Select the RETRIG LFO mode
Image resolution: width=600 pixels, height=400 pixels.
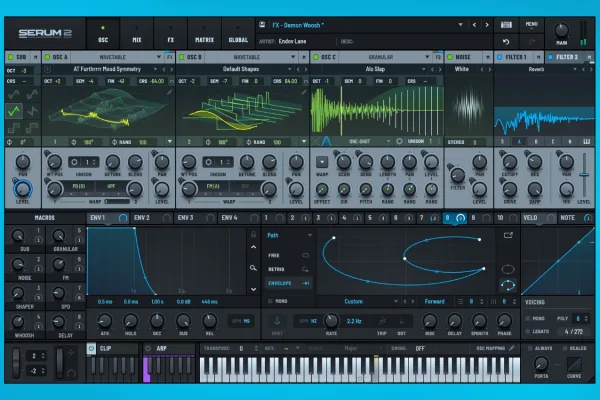[288, 269]
